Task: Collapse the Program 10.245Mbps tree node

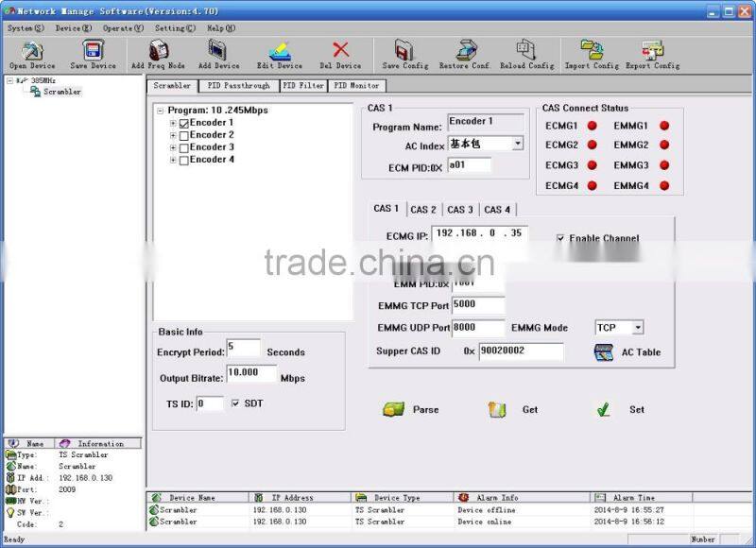Action: click(161, 111)
